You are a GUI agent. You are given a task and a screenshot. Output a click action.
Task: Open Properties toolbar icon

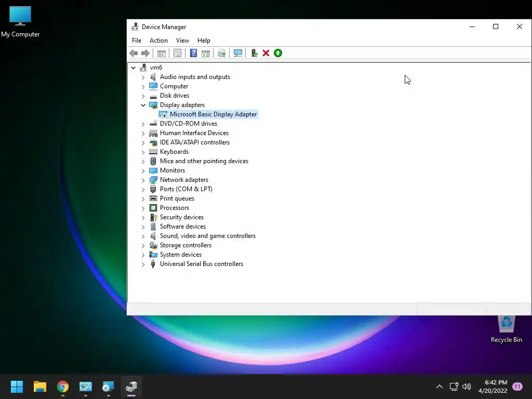coord(177,54)
